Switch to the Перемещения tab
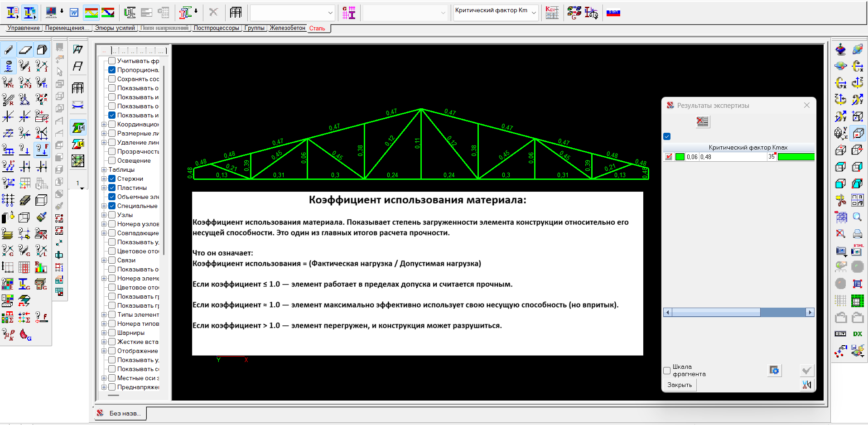The width and height of the screenshot is (868, 425). click(67, 28)
